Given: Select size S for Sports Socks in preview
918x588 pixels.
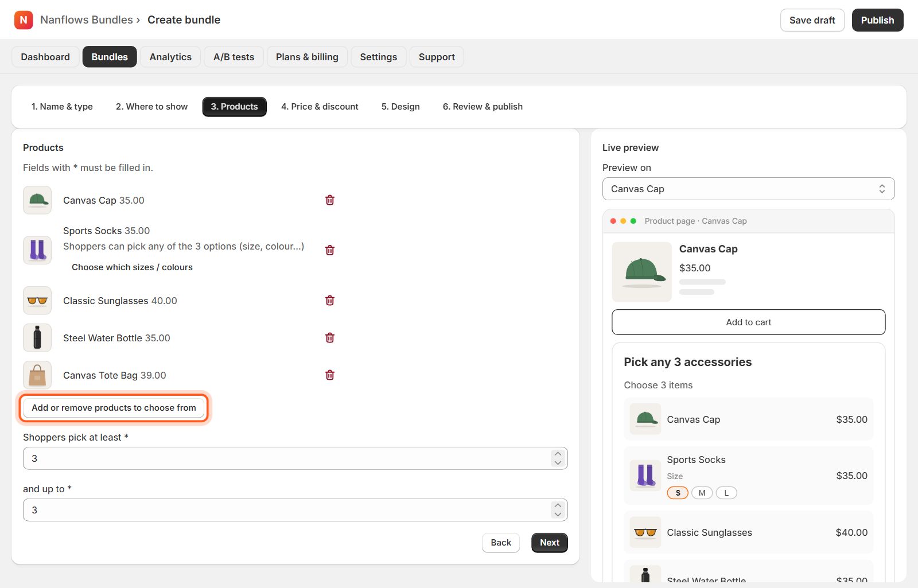Looking at the screenshot, I should (x=678, y=493).
